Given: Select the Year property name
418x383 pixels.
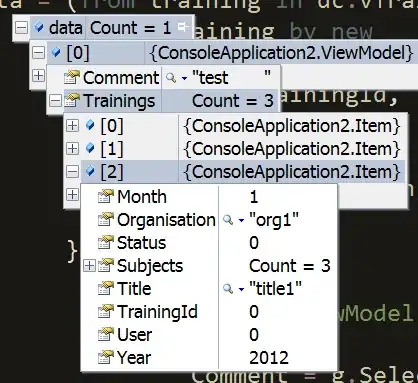Looking at the screenshot, I should pos(134,358).
